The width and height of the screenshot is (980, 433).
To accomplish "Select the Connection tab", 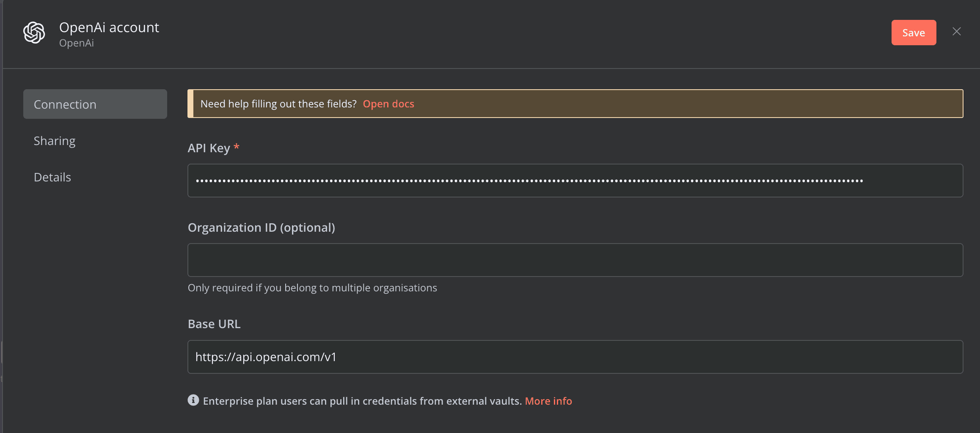I will point(95,104).
